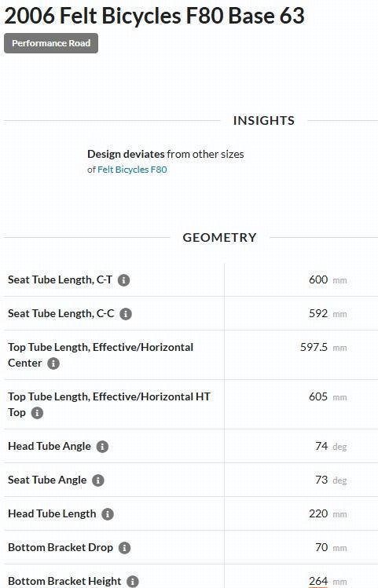Viewport: 378px width, 588px height.
Task: Click the Head Tube Angle row label
Action: (50, 446)
